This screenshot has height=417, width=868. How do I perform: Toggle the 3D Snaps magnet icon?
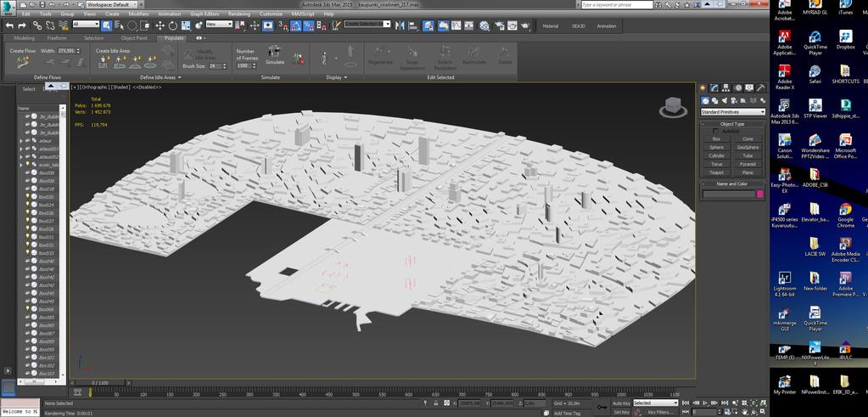tap(283, 25)
